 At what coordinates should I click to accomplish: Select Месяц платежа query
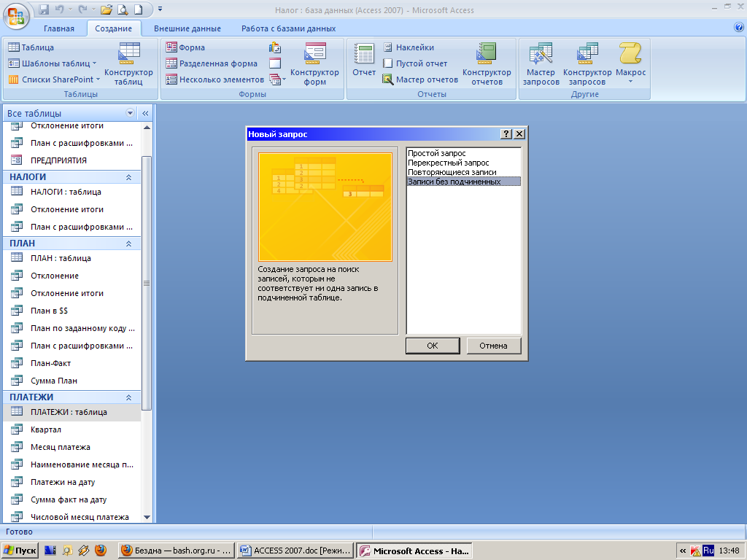(x=72, y=447)
